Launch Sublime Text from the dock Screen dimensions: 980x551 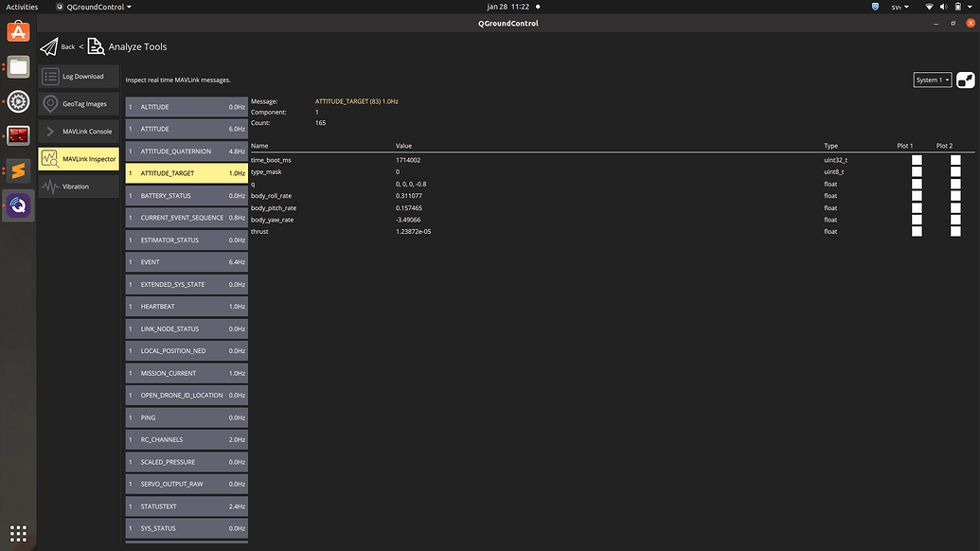coord(18,171)
